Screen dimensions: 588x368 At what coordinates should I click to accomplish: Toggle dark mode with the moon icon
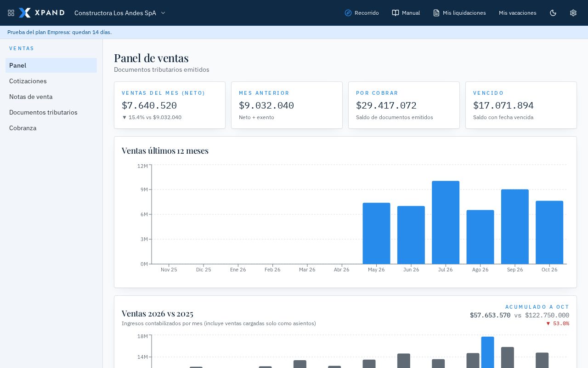tap(553, 13)
